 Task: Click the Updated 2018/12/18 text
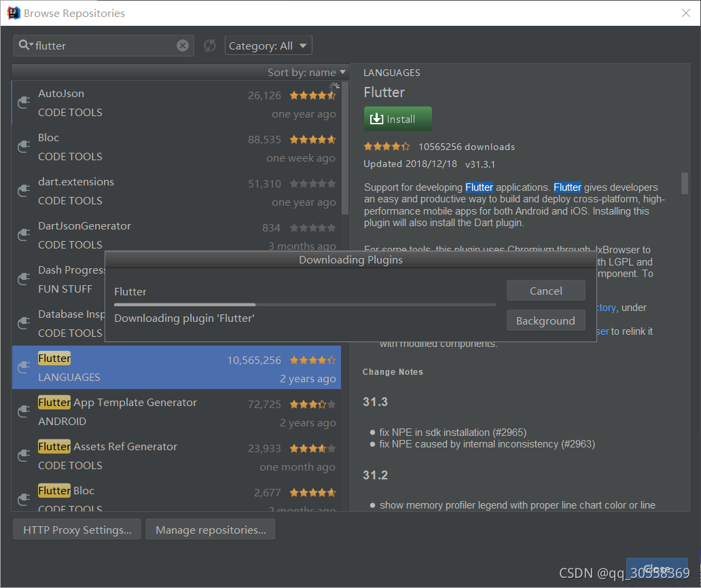point(410,164)
